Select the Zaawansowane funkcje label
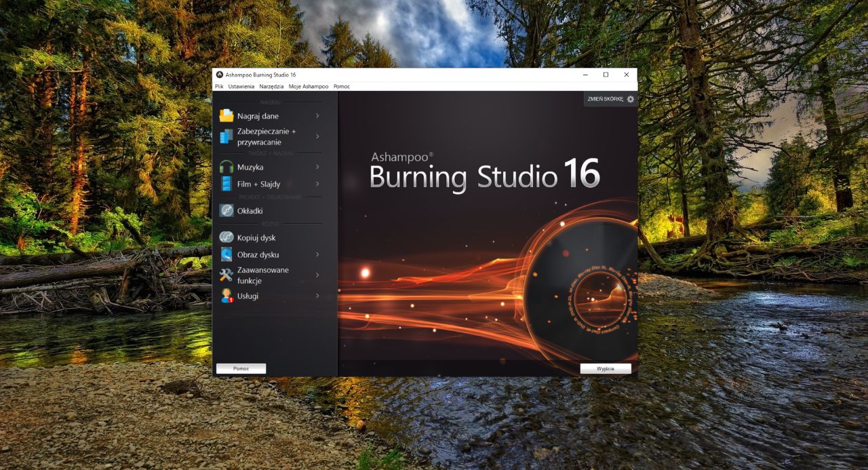Viewport: 868px width, 470px height. click(263, 275)
